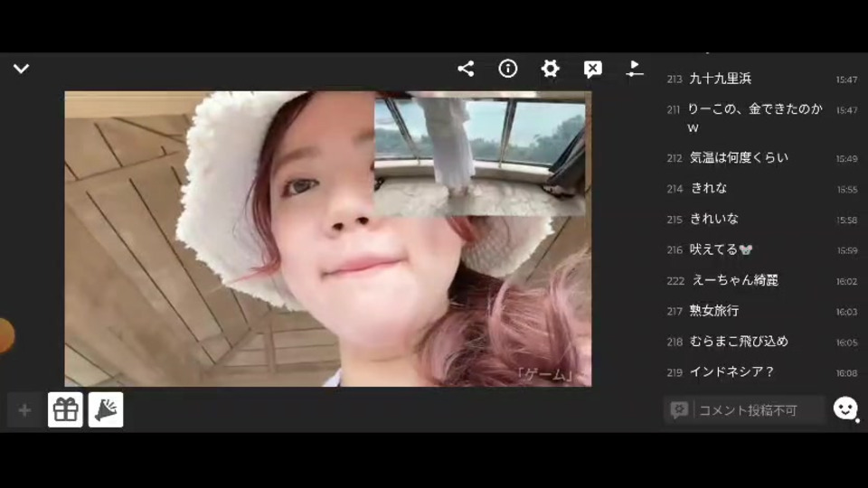Open the gift box button
This screenshot has width=868, height=488.
click(65, 410)
